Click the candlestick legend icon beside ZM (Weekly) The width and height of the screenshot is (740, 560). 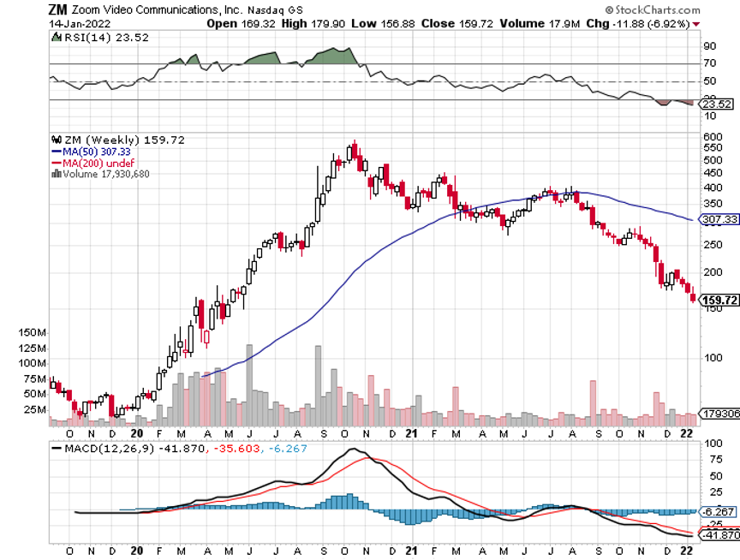click(57, 140)
